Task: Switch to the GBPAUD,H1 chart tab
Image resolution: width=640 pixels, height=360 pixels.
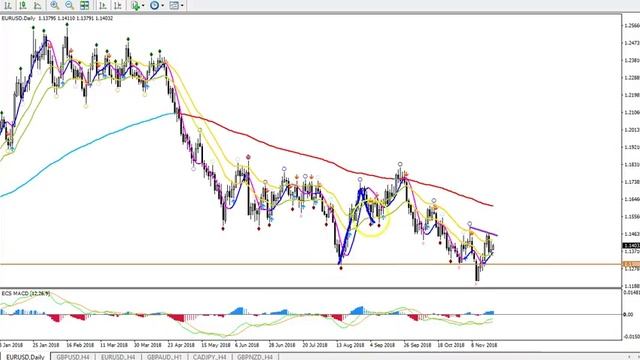Action: [x=164, y=357]
